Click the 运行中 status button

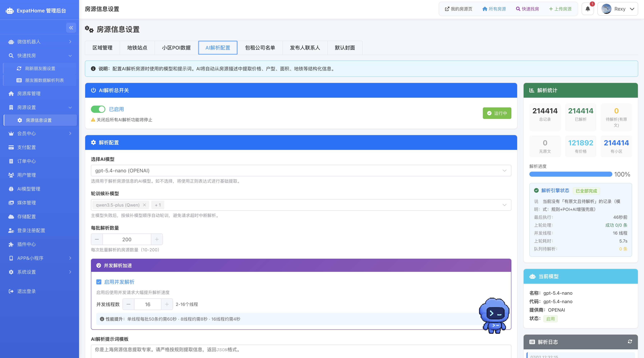point(497,113)
